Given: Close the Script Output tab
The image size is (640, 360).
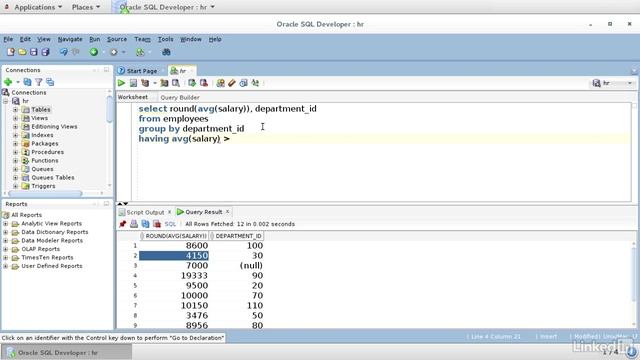Looking at the screenshot, I should click(x=169, y=212).
